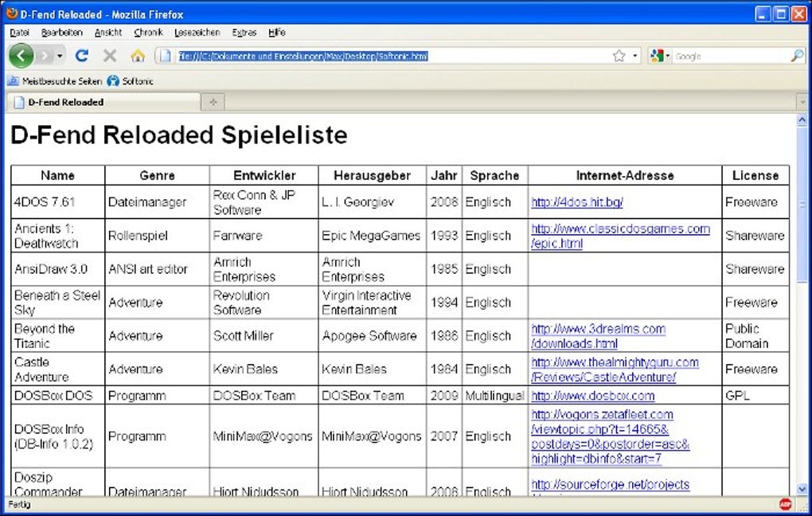Screen dimensions: 812x516
Task: Open the Extras menu
Action: [244, 32]
